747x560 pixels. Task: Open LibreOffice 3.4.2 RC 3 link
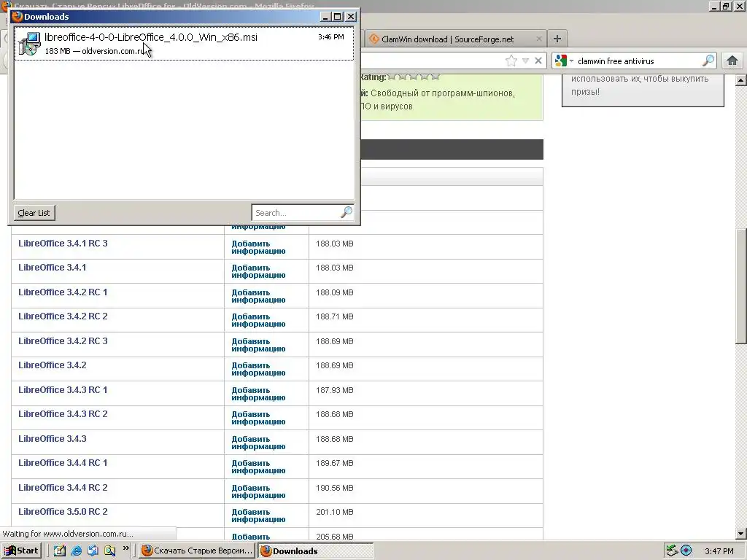tap(63, 341)
